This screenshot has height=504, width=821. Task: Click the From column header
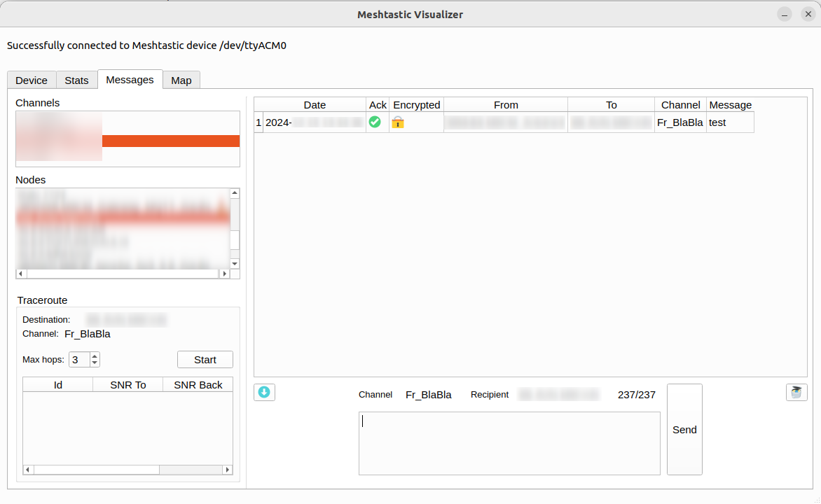(x=506, y=105)
